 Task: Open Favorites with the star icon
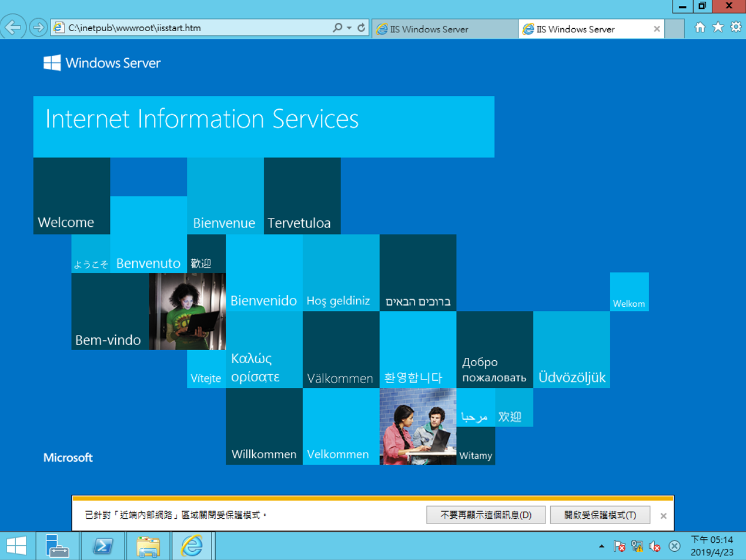pos(718,27)
